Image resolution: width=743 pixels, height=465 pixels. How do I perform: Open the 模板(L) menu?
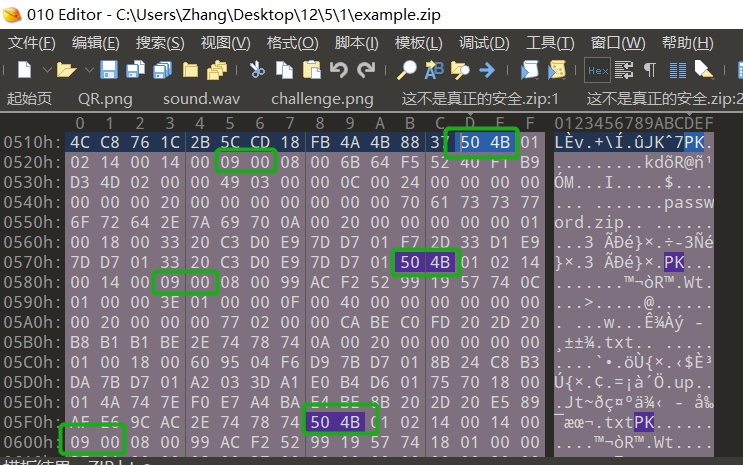point(418,43)
